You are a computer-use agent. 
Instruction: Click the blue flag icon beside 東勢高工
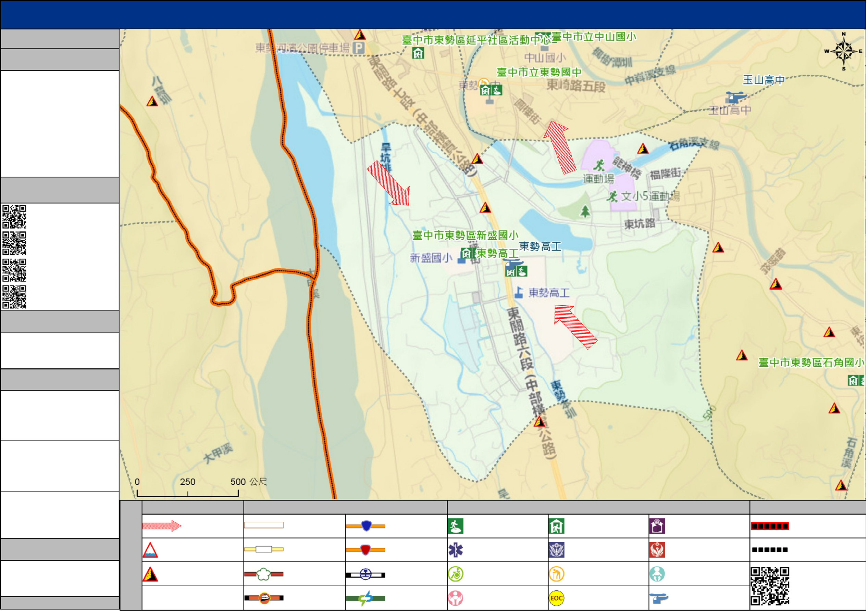(519, 292)
